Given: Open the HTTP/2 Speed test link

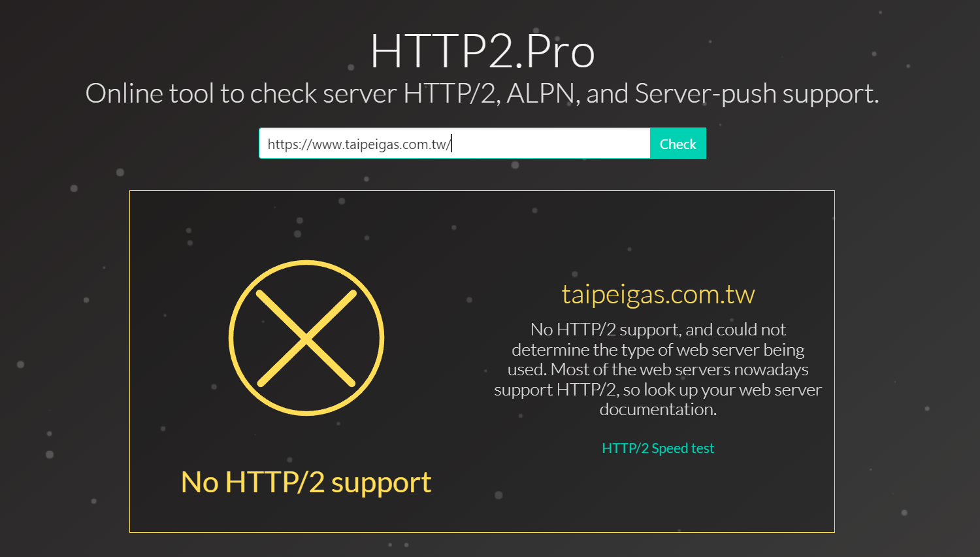Looking at the screenshot, I should (658, 448).
